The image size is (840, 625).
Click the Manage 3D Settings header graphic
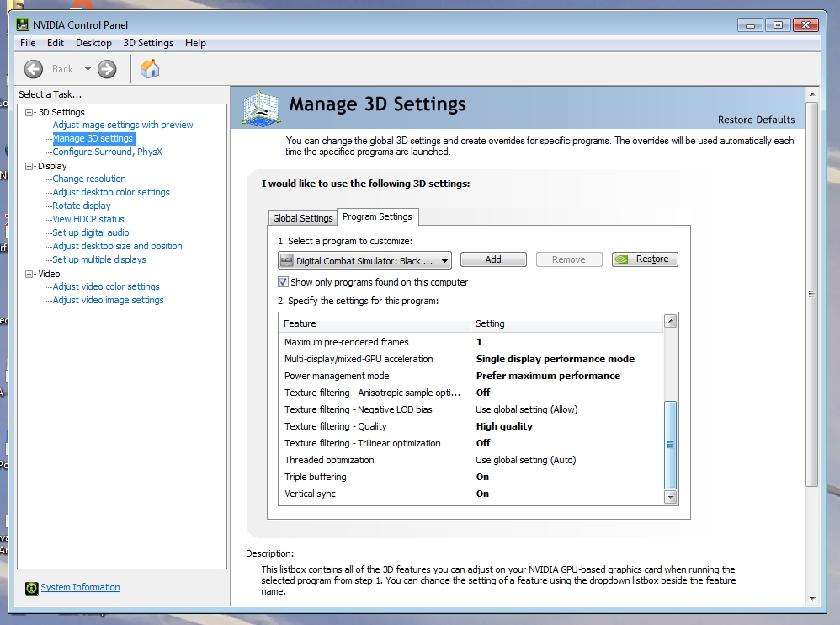pos(260,109)
